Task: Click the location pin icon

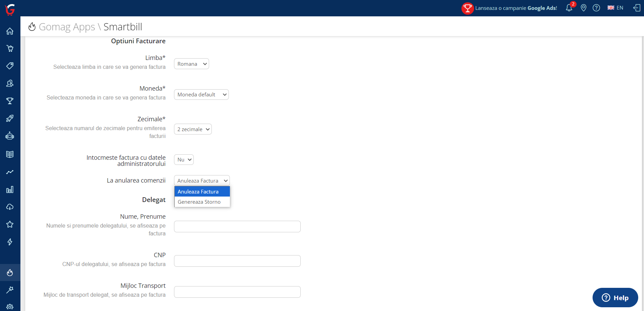Action: click(583, 8)
